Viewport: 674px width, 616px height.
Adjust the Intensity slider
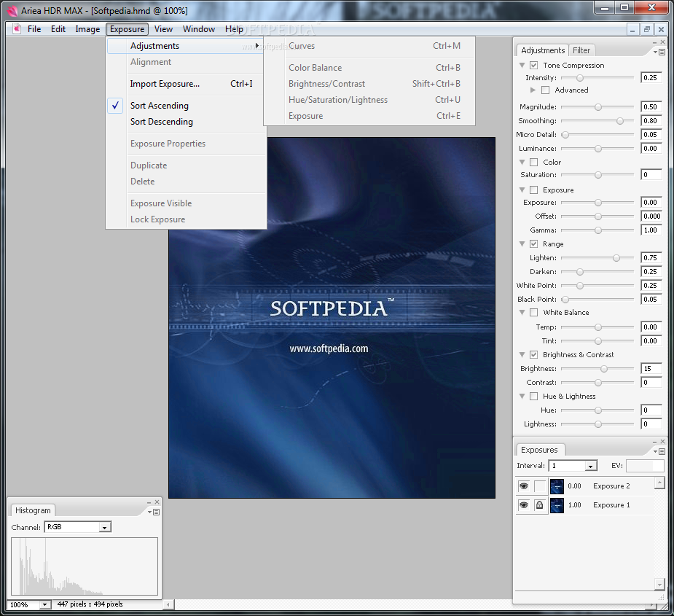point(580,78)
